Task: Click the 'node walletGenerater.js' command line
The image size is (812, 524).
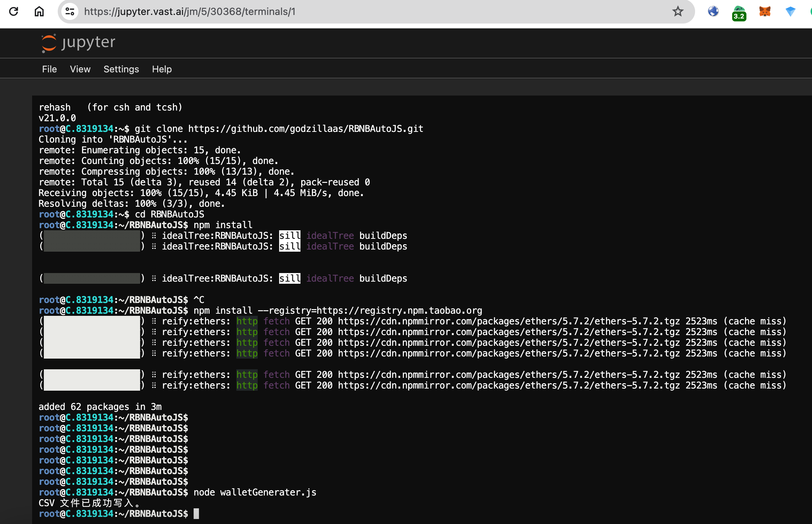Action: tap(255, 492)
